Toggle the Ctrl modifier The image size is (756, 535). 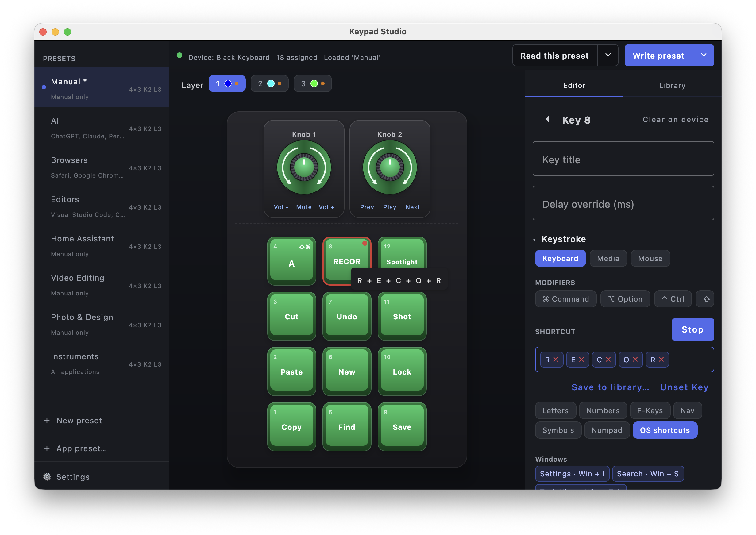click(673, 299)
